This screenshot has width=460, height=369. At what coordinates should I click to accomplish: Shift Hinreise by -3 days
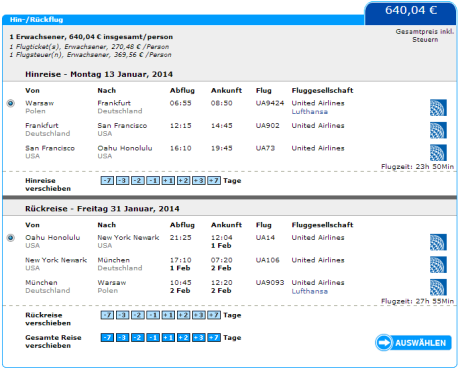click(123, 181)
